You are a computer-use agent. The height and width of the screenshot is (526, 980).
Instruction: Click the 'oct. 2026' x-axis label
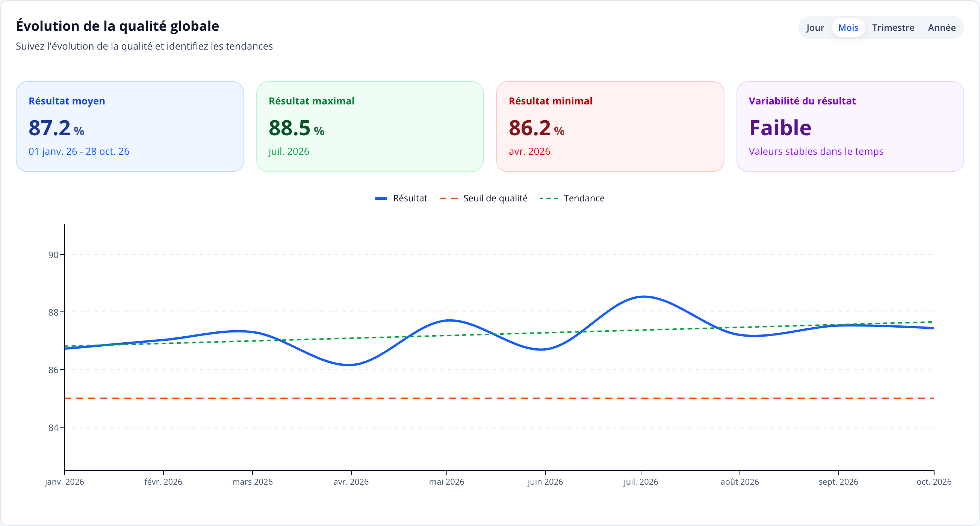click(x=933, y=482)
